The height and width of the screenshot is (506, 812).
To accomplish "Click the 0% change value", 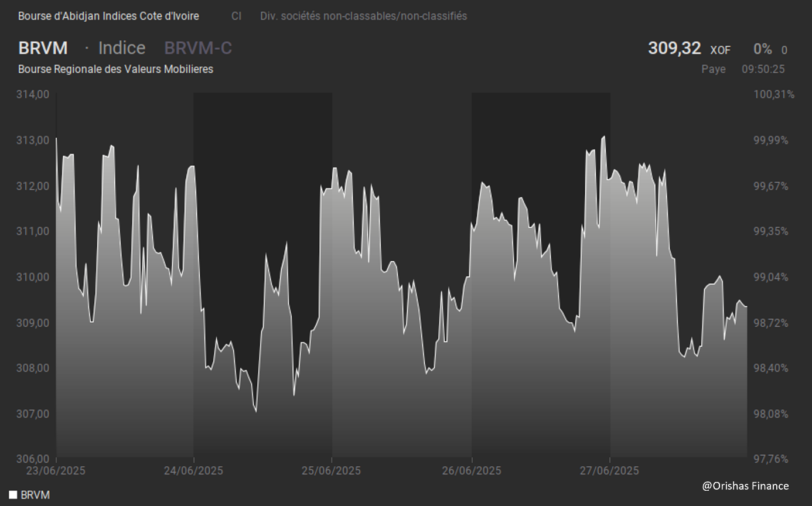I will 763,49.
